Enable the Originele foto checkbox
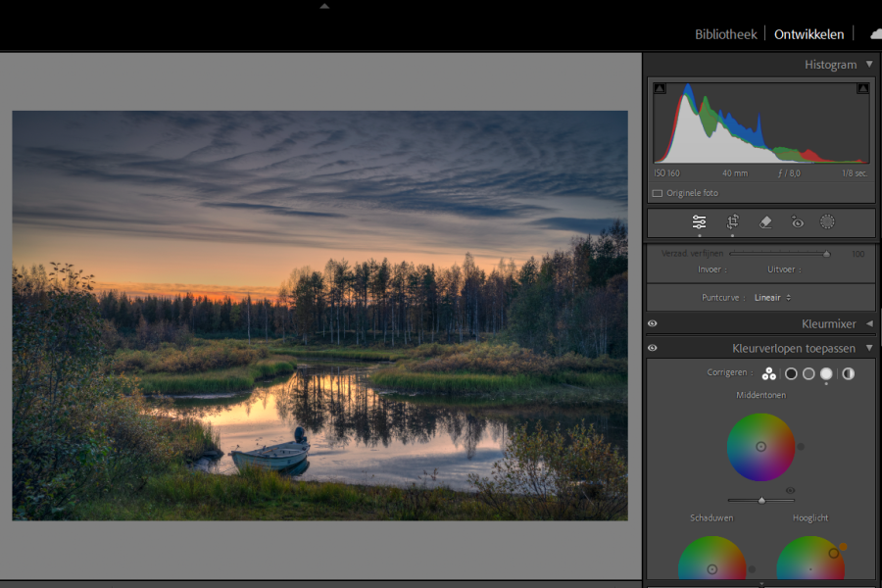Viewport: 882px width, 588px height. click(658, 193)
